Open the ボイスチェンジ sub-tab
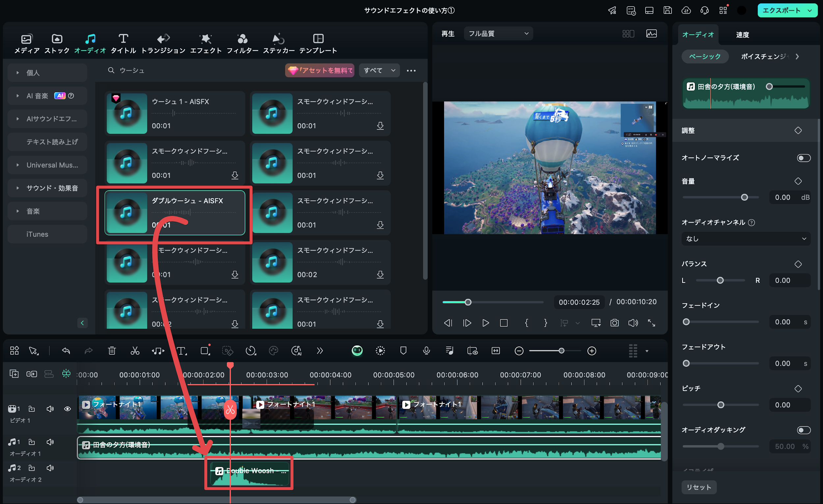This screenshot has width=823, height=504. [764, 56]
